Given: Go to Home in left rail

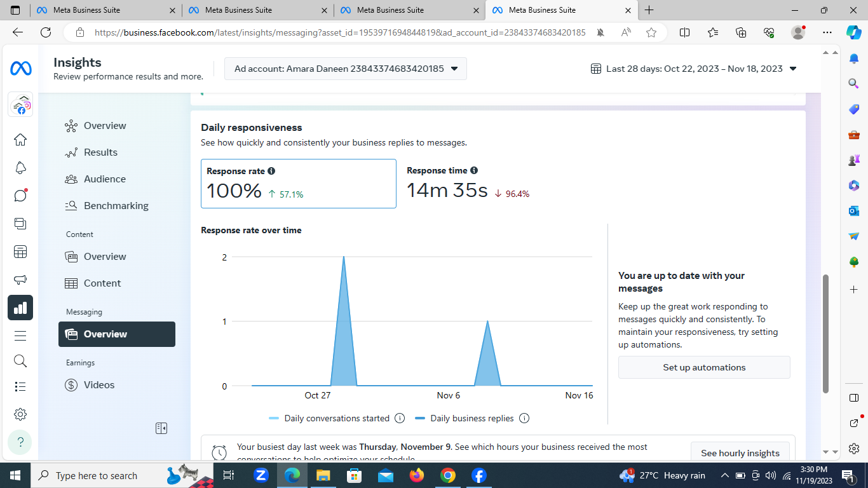Looking at the screenshot, I should (x=20, y=140).
